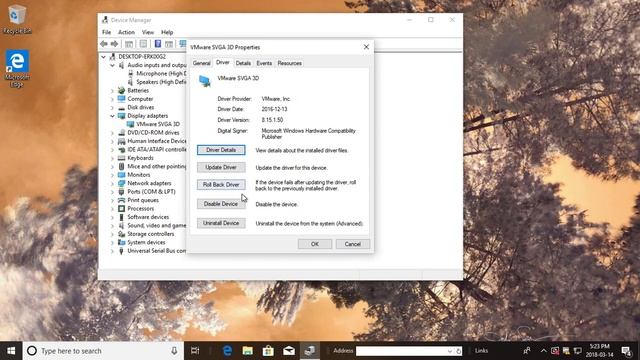The width and height of the screenshot is (640, 360).
Task: Expand the Batteries node
Action: tap(112, 91)
